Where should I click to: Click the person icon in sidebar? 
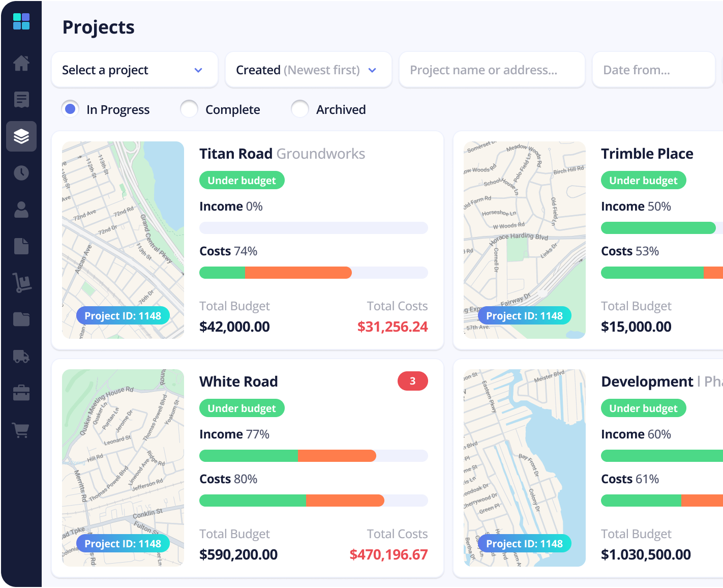[21, 210]
